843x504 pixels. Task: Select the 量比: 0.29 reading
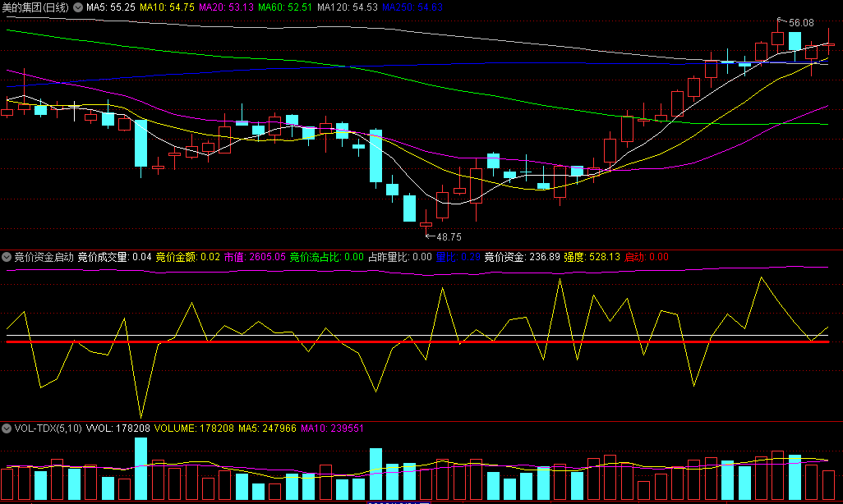(458, 258)
